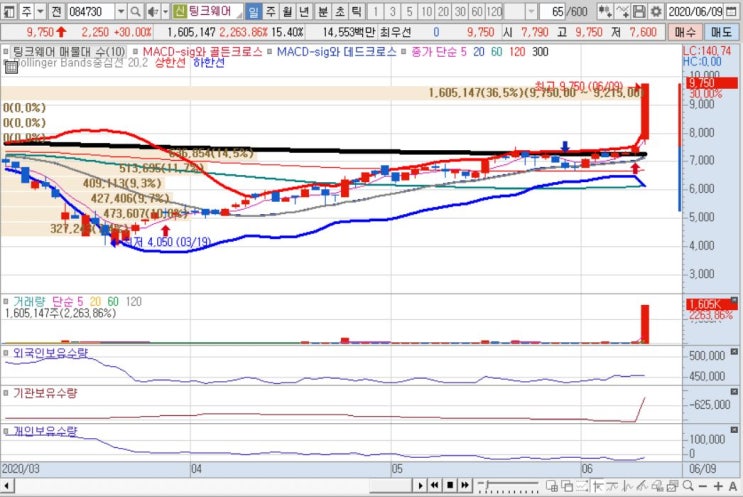This screenshot has height=497, width=743.
Task: Click the overlapping windows icon in the bottom toolbar
Action: pos(567,486)
